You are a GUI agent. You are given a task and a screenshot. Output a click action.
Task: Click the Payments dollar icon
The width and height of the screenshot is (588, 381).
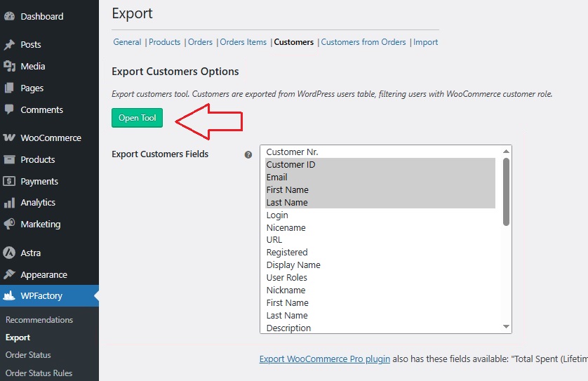tap(9, 181)
